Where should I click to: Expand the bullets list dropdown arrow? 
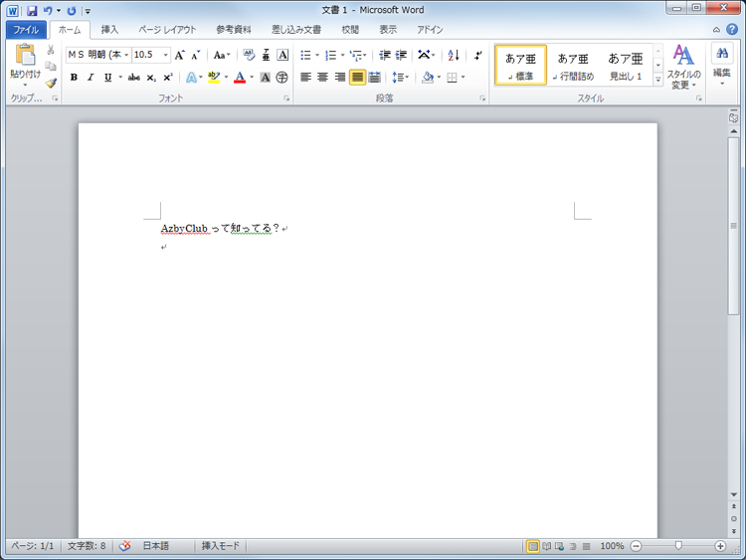point(317,55)
